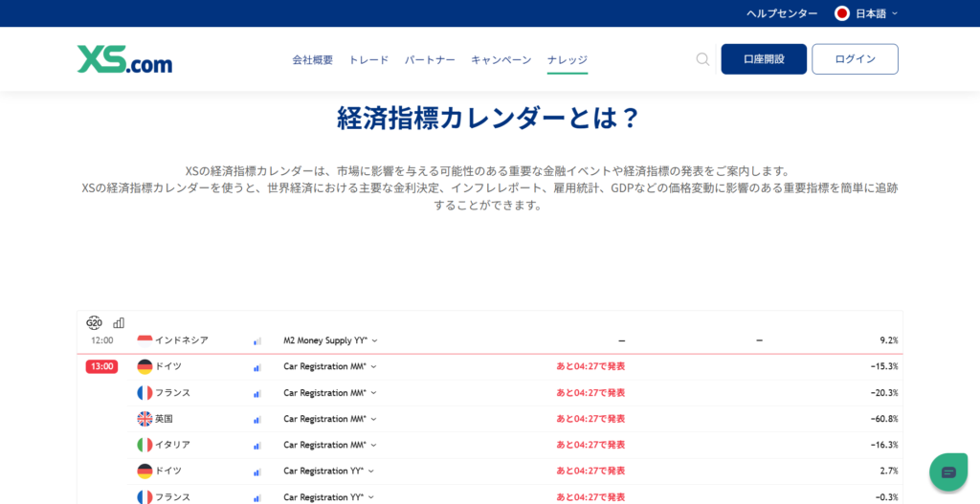
Task: Click the UK flag icon
Action: coord(145,419)
